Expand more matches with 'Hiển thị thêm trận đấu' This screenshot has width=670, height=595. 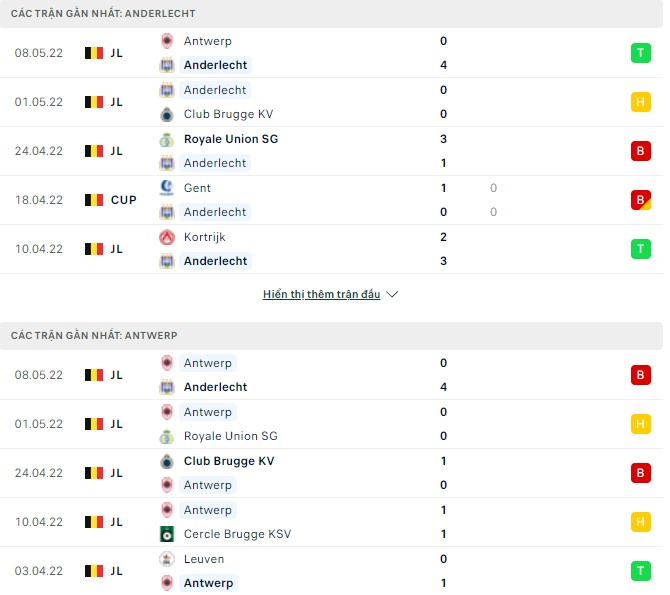[x=321, y=295]
